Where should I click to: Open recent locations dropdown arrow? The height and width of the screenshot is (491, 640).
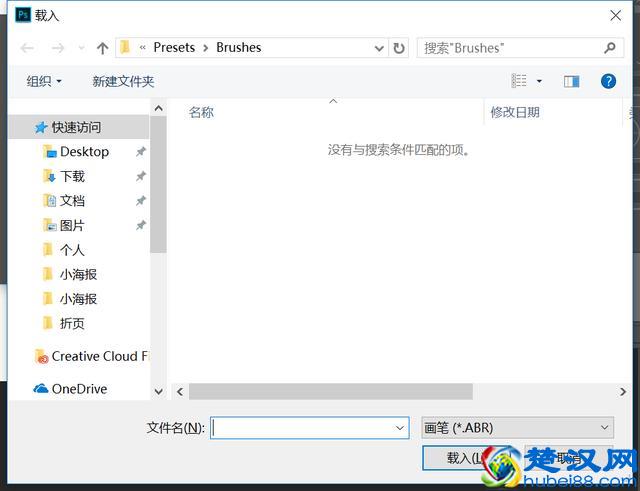pos(82,48)
